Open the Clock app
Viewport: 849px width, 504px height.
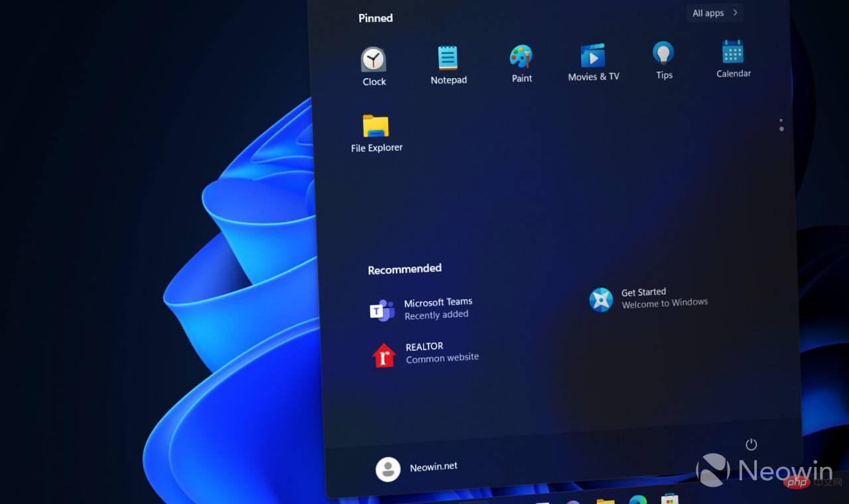[373, 66]
